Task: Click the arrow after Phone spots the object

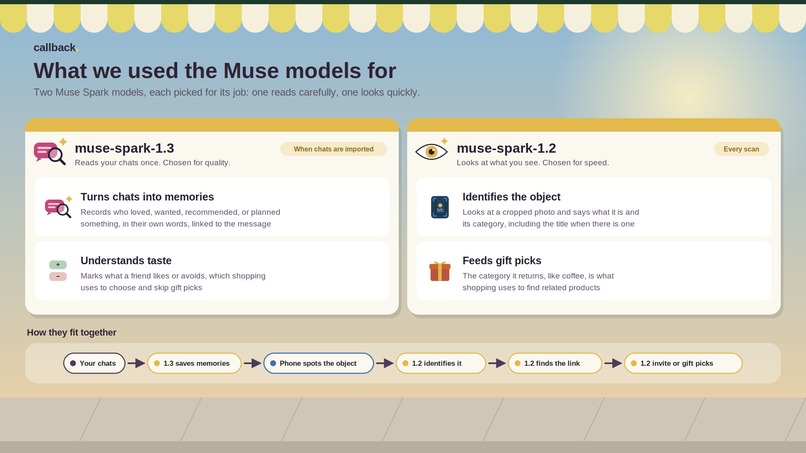Action: pyautogui.click(x=384, y=363)
